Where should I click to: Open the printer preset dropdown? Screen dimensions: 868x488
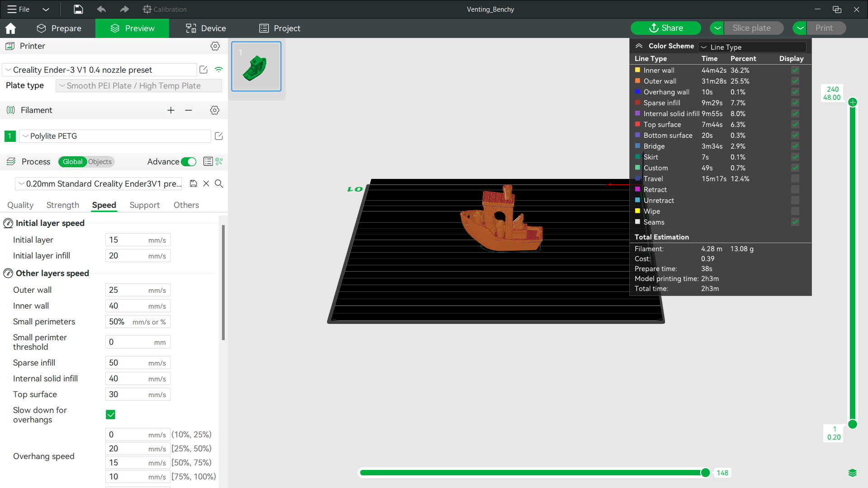tap(99, 70)
